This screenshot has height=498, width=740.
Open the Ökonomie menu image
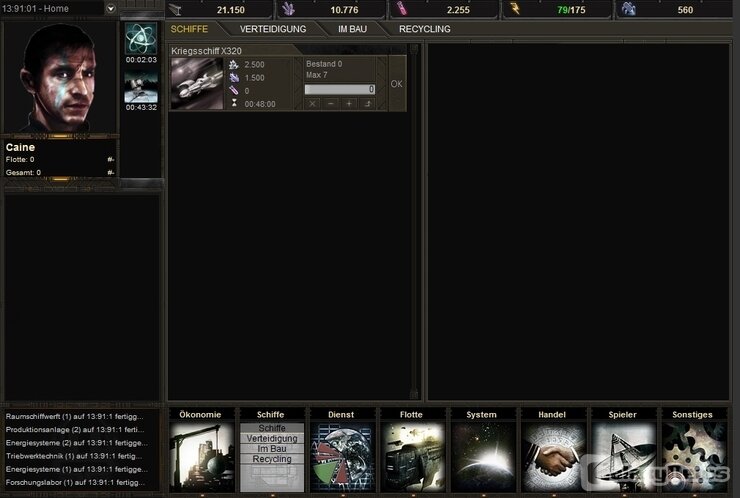(x=202, y=457)
